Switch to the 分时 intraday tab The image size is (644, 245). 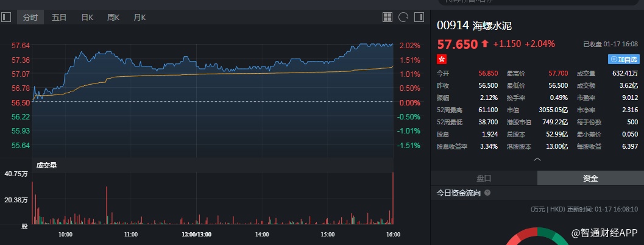30,18
